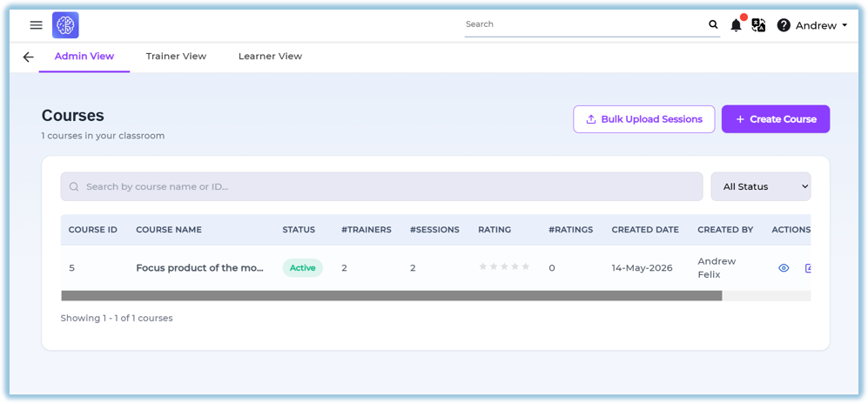Expand the Andrew user menu

[821, 25]
